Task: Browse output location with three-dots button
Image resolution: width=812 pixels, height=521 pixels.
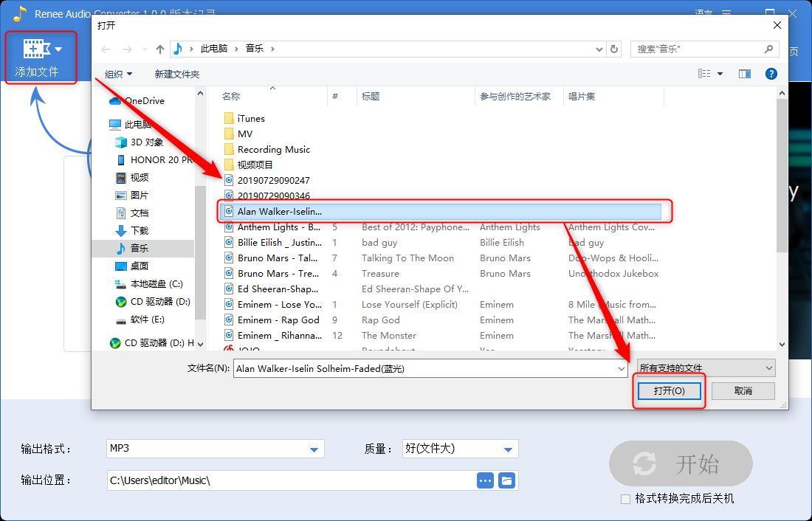Action: [485, 480]
